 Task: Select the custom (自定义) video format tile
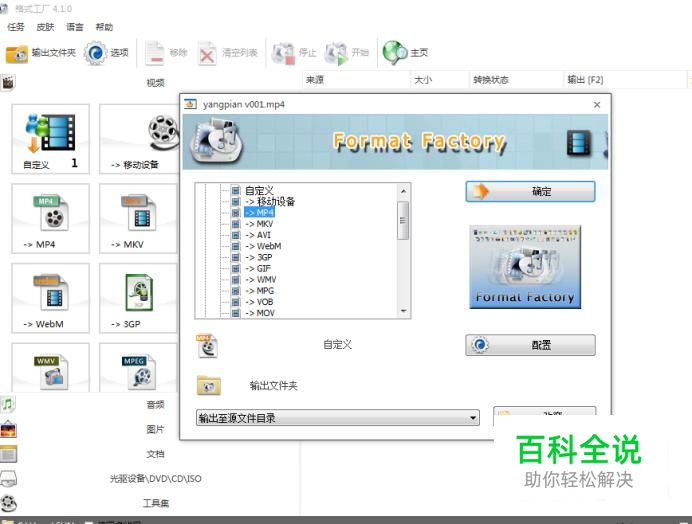pyautogui.click(x=50, y=139)
